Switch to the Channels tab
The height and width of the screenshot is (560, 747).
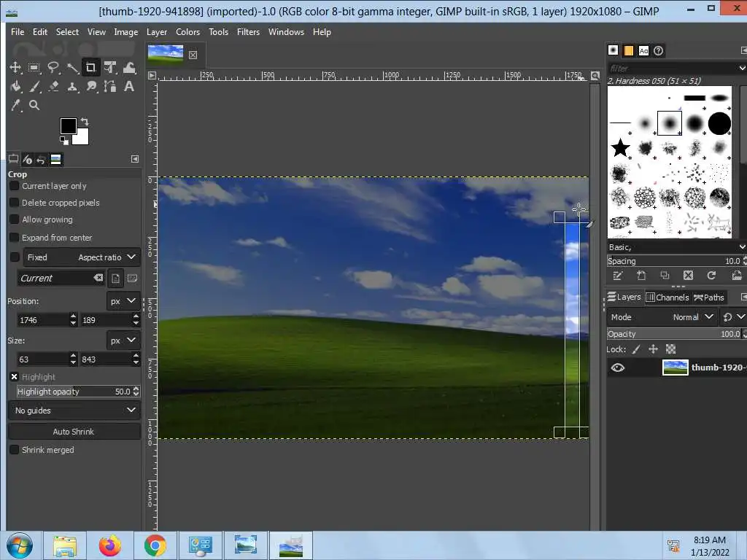[x=667, y=297]
